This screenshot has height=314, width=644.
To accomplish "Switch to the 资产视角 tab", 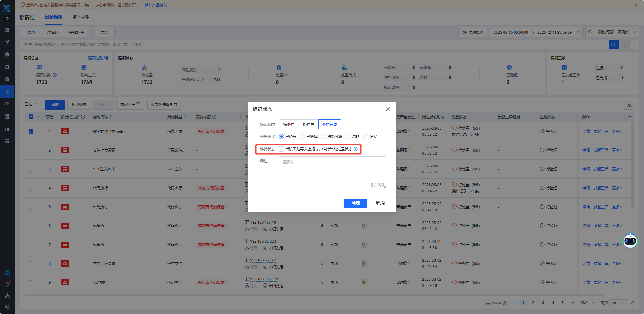I will pos(80,18).
